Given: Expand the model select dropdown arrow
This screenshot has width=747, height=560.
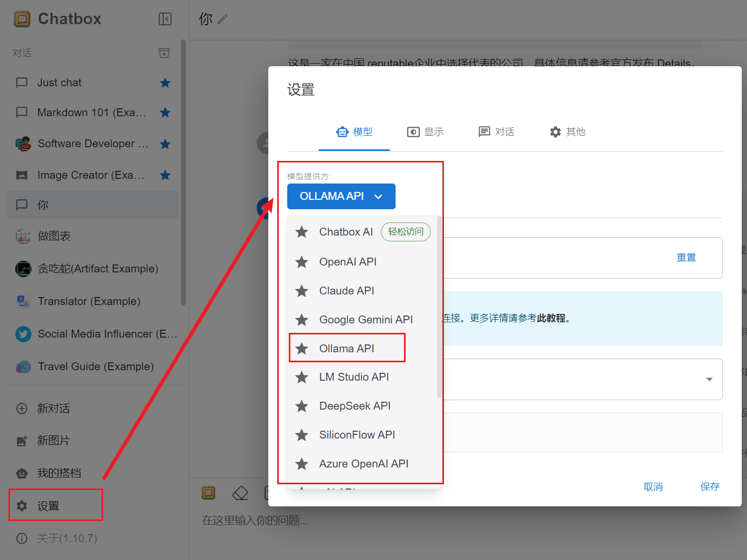Looking at the screenshot, I should [709, 379].
